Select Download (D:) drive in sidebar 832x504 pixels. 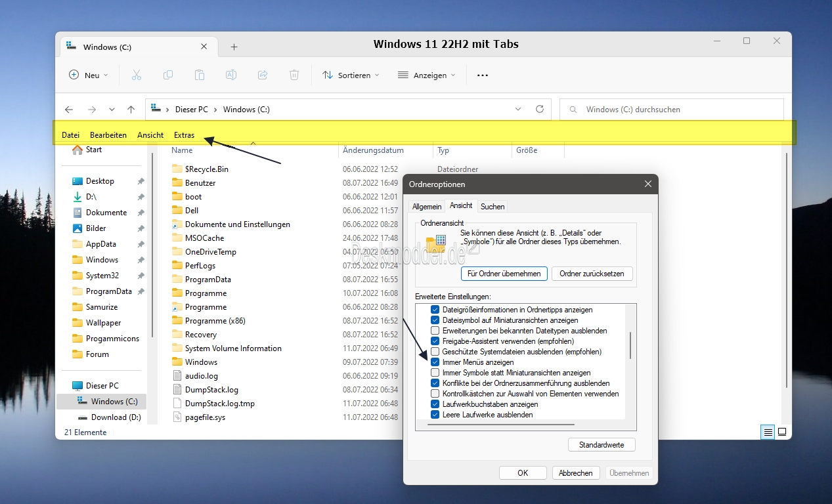coord(116,417)
